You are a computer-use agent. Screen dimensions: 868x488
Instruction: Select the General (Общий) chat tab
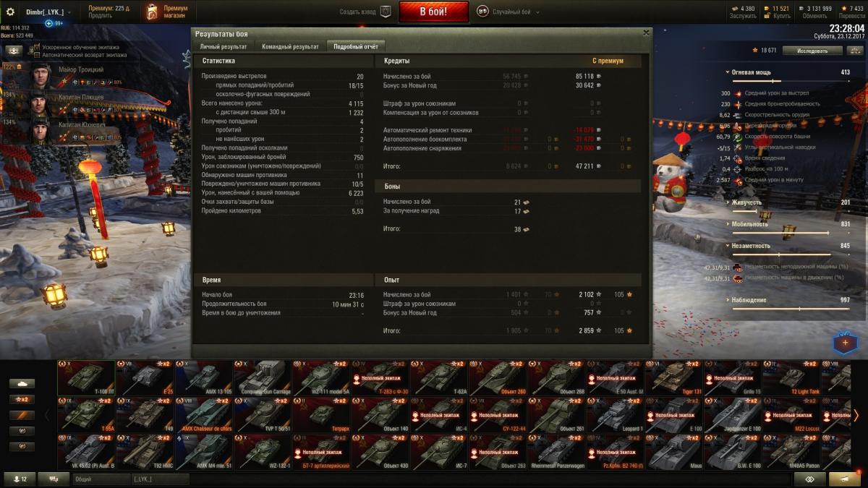(101, 479)
